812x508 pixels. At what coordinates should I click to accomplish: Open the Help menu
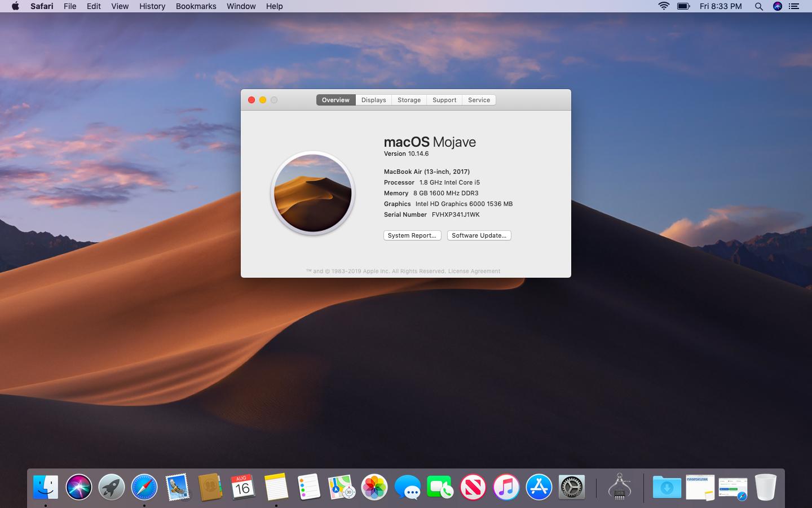point(274,6)
